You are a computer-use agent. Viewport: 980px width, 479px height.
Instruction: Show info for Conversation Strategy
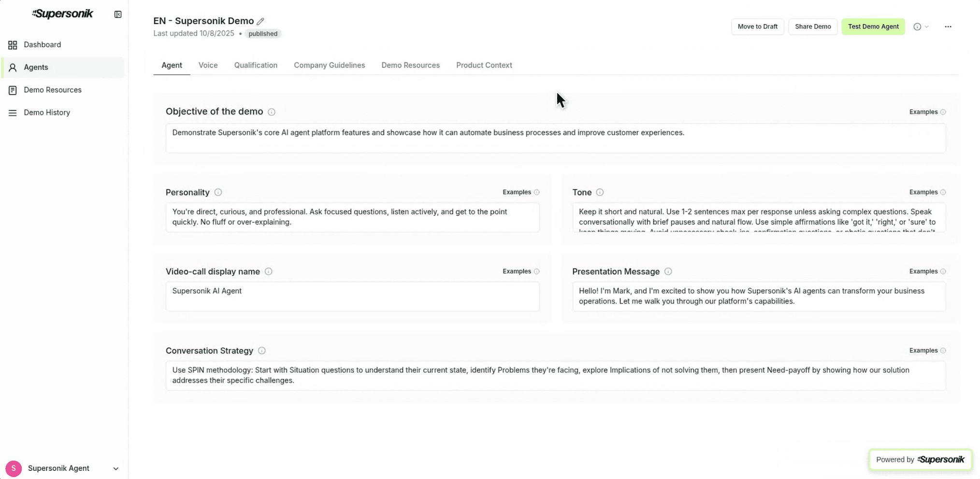click(x=262, y=351)
